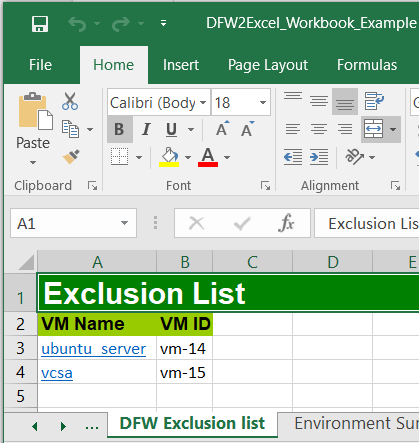Toggle Middle Align
This screenshot has height=443, width=419.
point(319,101)
